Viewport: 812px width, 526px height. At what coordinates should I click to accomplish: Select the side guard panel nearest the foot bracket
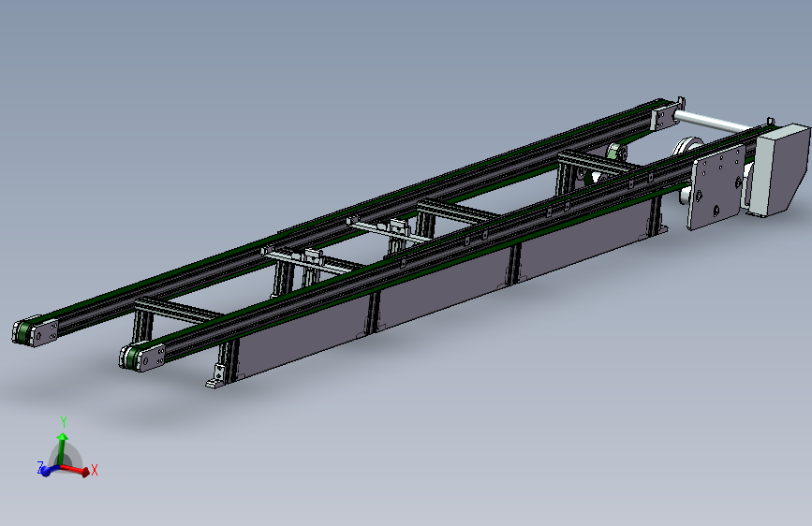[x=303, y=336]
